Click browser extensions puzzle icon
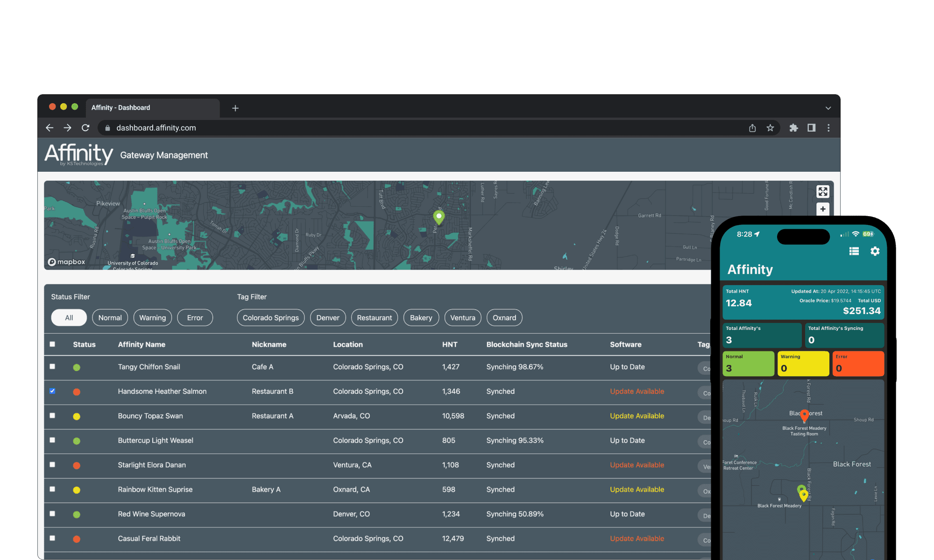 tap(793, 128)
